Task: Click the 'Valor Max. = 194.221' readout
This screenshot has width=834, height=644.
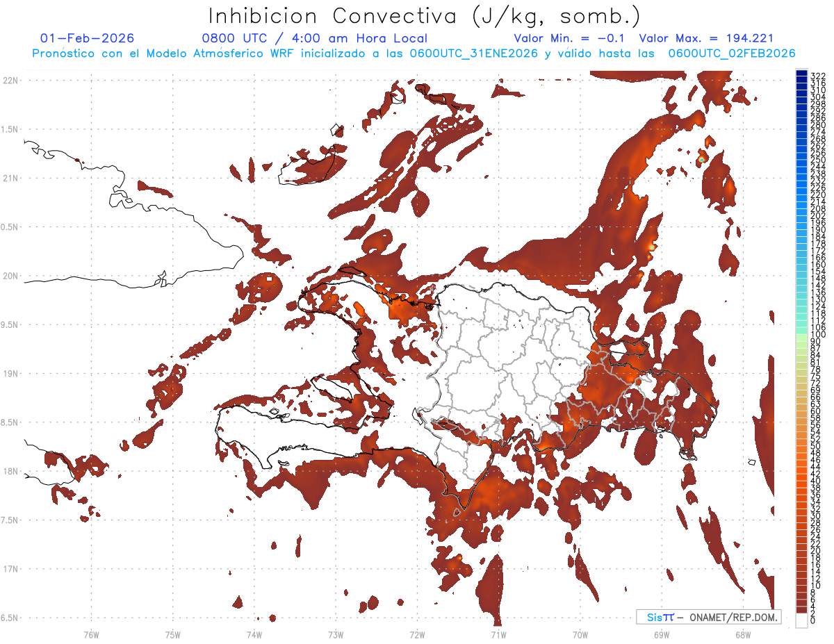Action: [x=706, y=38]
